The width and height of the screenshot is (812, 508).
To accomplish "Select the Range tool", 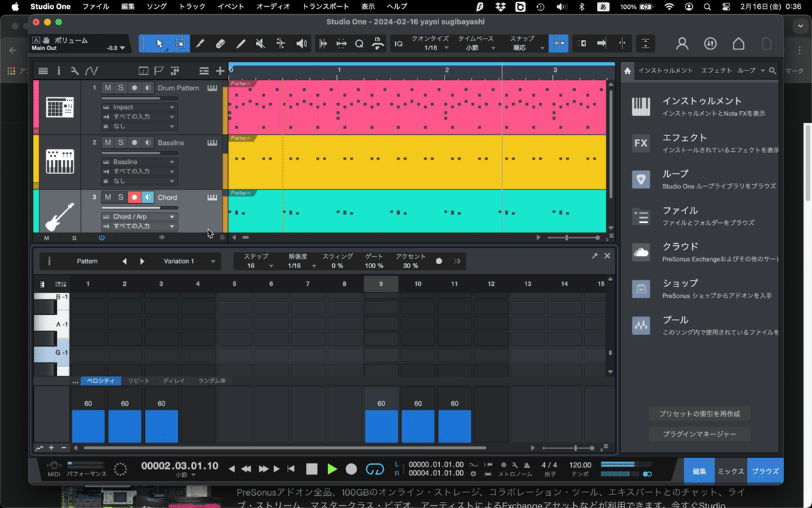I will click(x=180, y=43).
